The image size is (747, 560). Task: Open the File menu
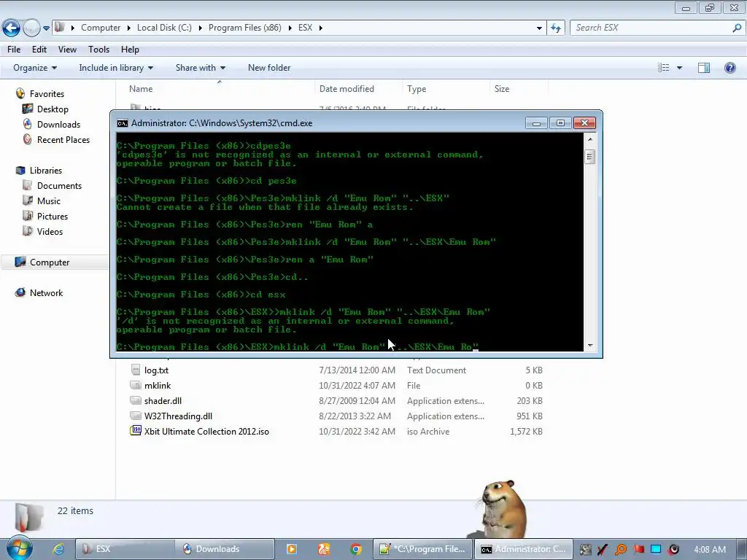[14, 50]
